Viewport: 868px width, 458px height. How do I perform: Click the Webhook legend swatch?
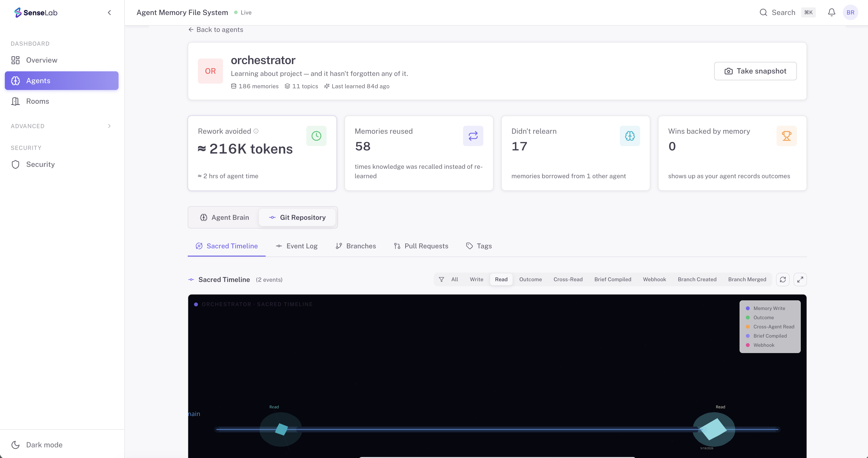click(747, 345)
